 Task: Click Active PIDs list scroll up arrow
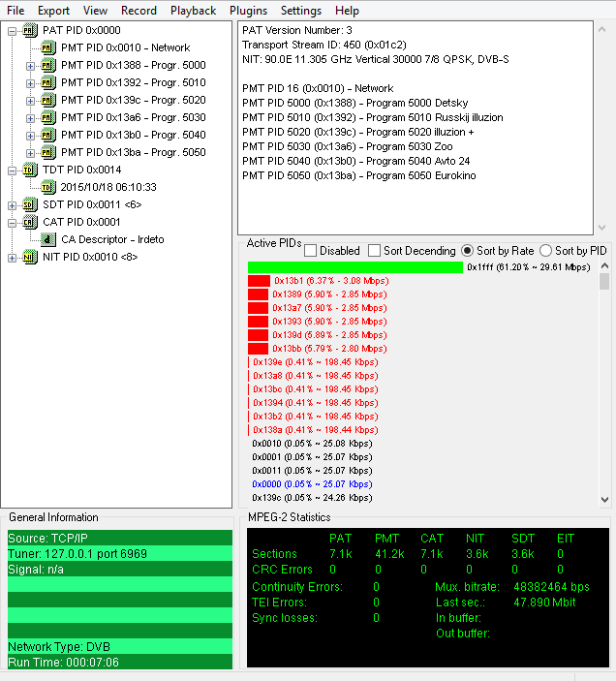(x=604, y=265)
